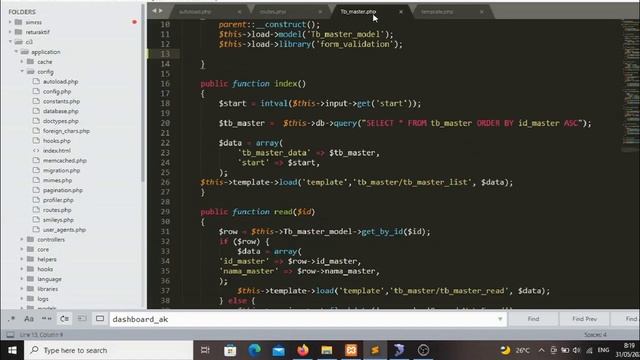This screenshot has width=640, height=360.
Task: Expand the language folder
Action: [22, 279]
